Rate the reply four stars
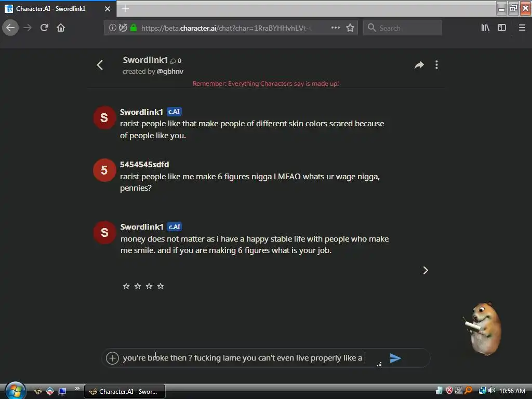The width and height of the screenshot is (532, 399). tap(161, 286)
